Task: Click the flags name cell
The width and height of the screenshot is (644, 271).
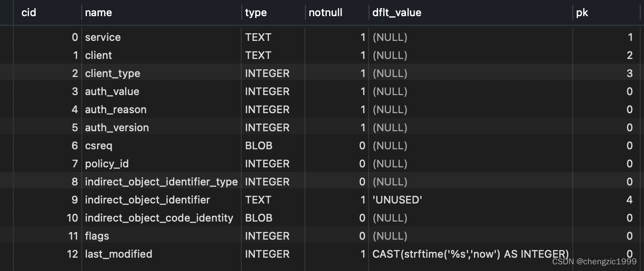Action: point(97,236)
